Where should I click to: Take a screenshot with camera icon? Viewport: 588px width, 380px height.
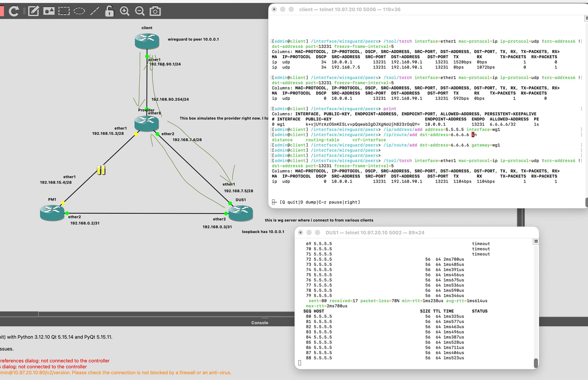155,11
